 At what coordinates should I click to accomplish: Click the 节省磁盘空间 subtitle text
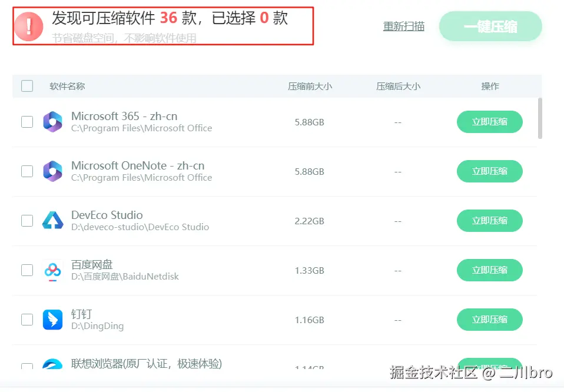coord(124,38)
